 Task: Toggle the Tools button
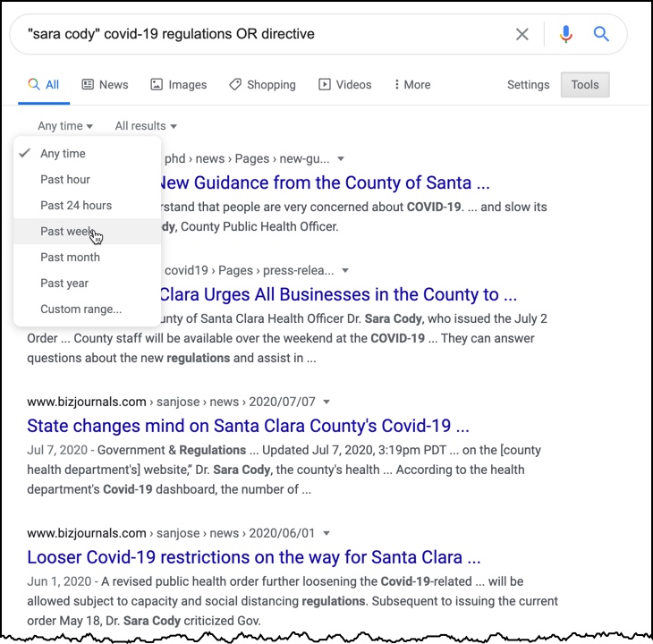click(x=585, y=84)
